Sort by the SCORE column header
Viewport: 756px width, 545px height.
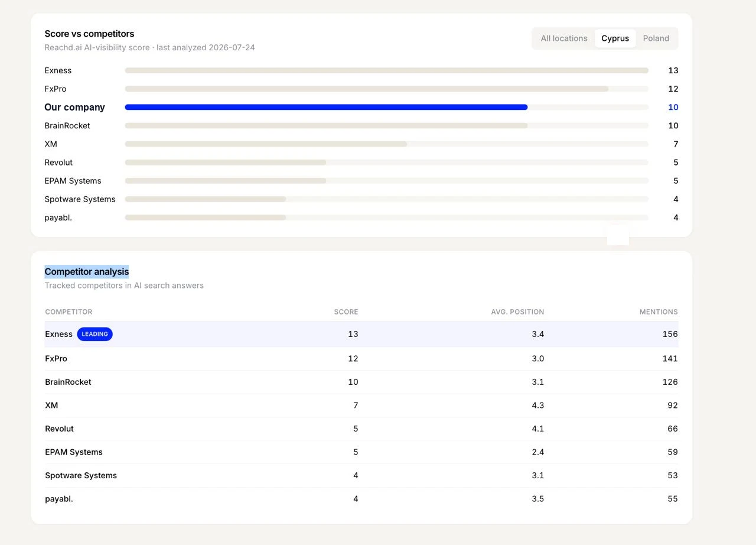click(346, 312)
